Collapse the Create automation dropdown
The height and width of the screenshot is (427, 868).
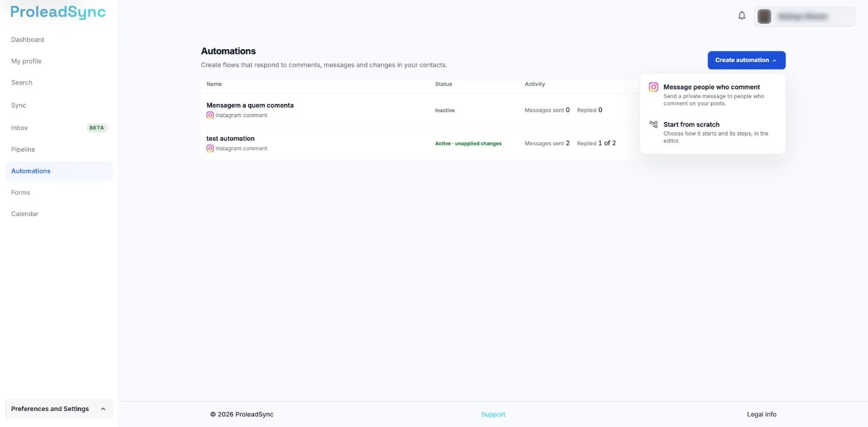click(x=746, y=60)
